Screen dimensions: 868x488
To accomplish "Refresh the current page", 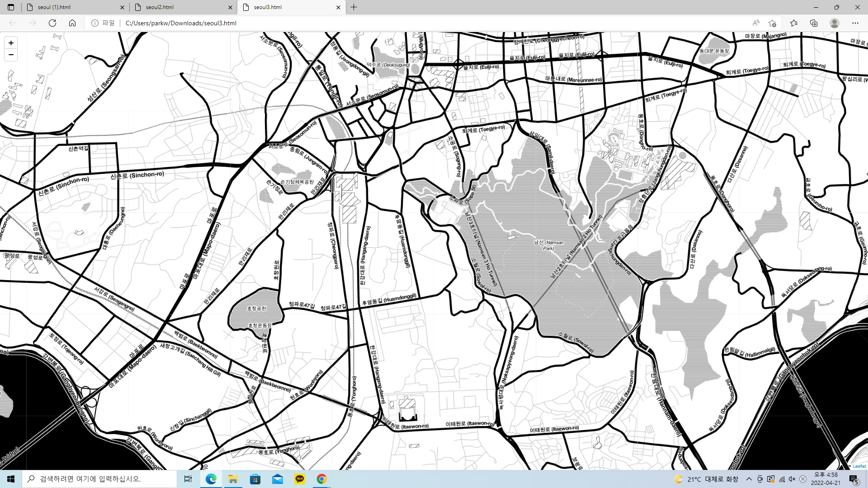I will point(52,23).
